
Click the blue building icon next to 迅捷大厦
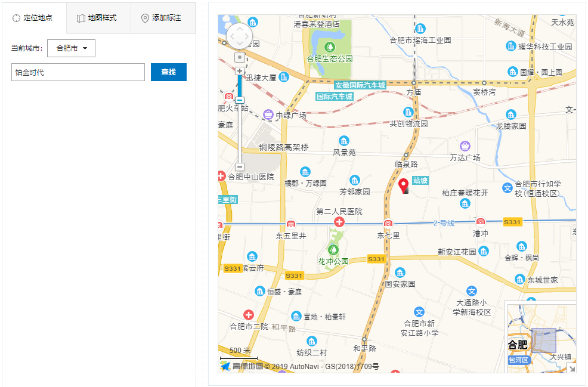[x=283, y=76]
